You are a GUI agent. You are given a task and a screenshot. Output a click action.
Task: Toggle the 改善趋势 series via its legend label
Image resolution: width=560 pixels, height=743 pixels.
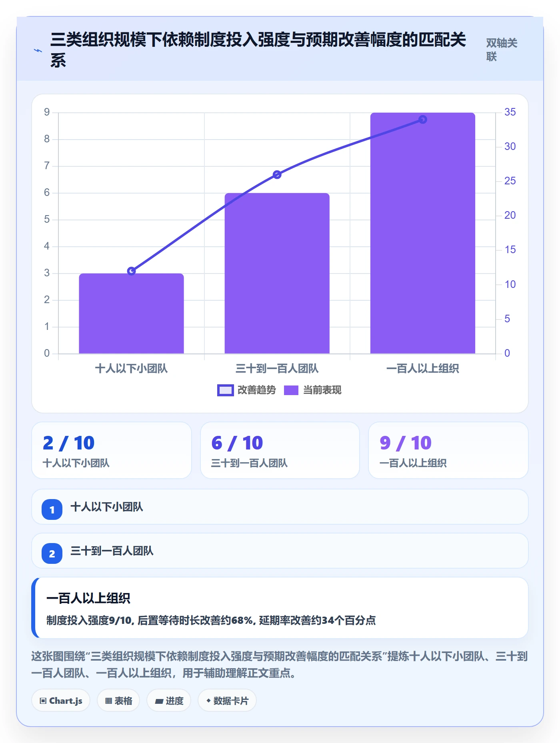pos(257,390)
